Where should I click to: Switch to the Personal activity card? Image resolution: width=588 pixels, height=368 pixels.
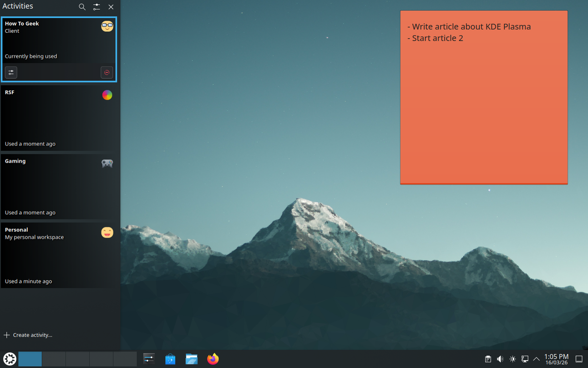point(59,255)
